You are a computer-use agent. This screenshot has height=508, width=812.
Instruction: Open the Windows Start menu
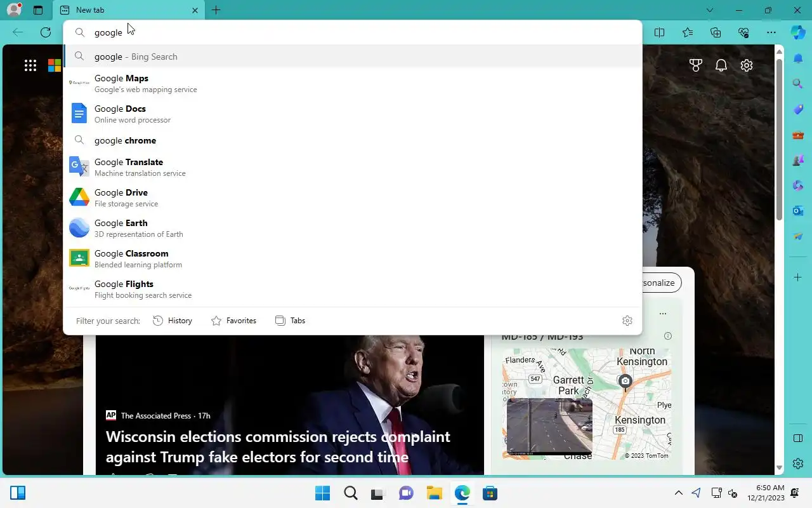click(x=322, y=493)
